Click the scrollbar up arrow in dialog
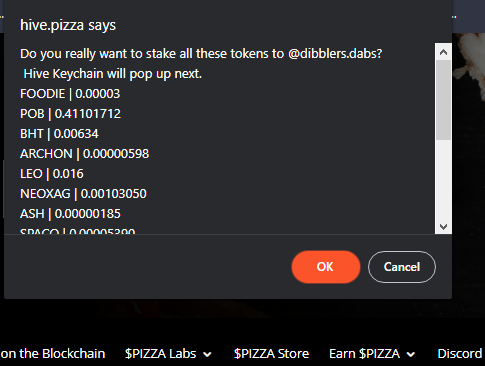Image resolution: width=485 pixels, height=366 pixels. tap(443, 52)
